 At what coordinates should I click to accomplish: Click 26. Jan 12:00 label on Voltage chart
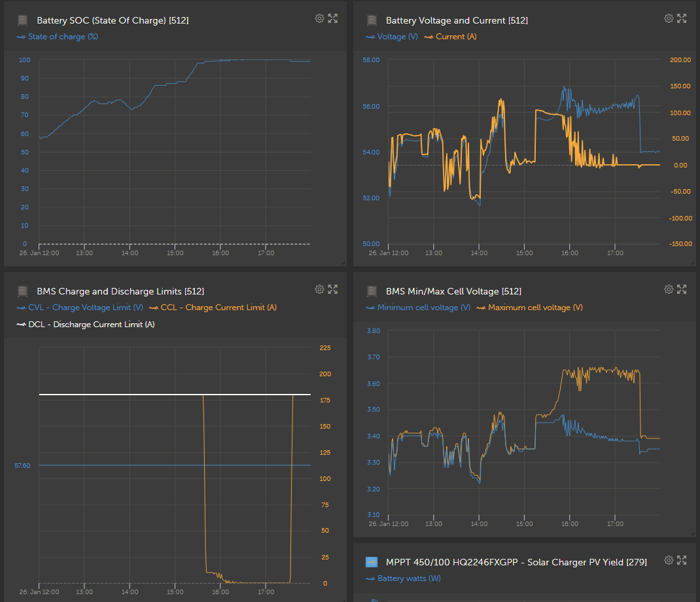389,253
